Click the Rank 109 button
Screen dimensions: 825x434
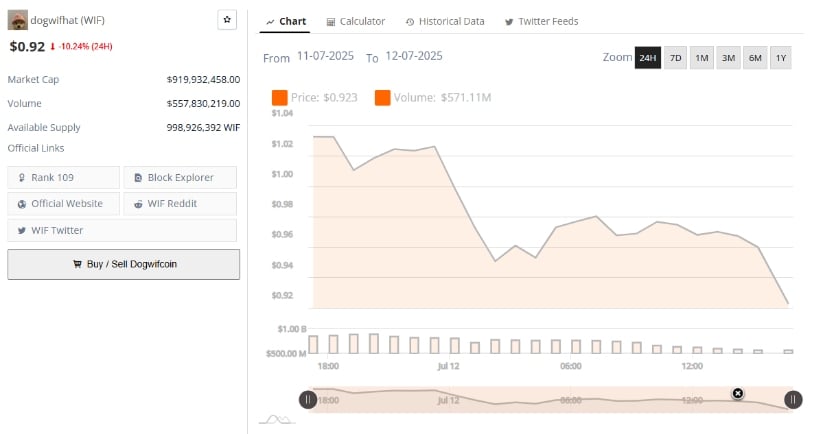coord(64,178)
